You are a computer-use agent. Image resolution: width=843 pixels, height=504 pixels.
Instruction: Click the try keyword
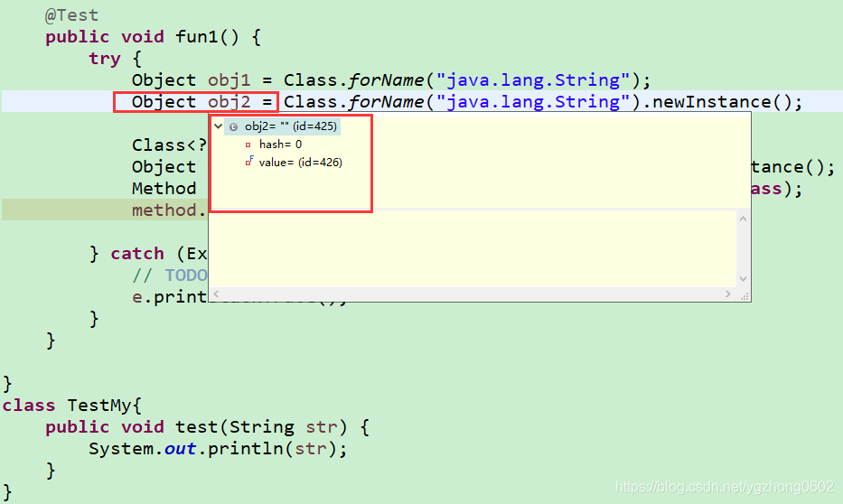tap(104, 59)
